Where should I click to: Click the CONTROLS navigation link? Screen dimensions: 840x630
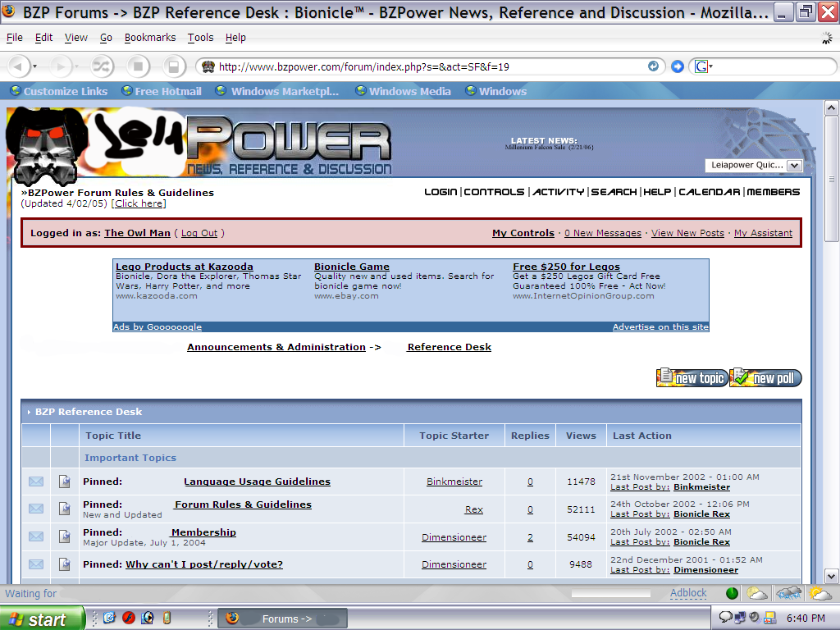click(x=494, y=192)
